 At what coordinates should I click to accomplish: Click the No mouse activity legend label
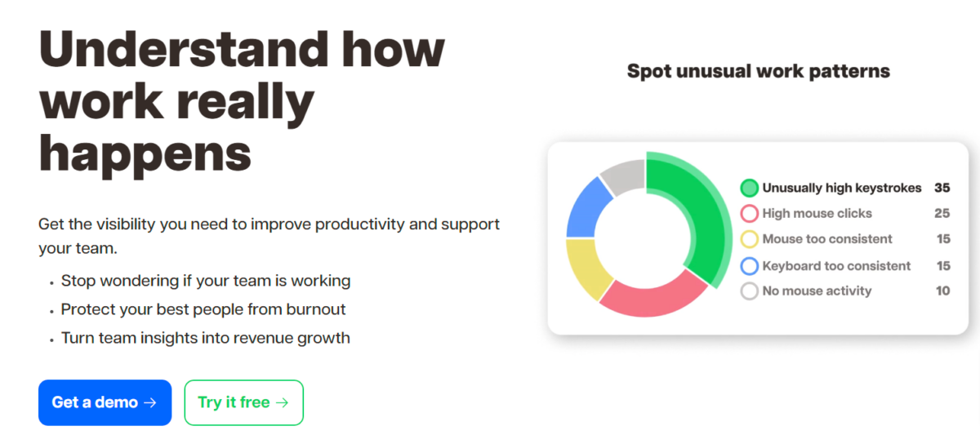click(x=817, y=291)
